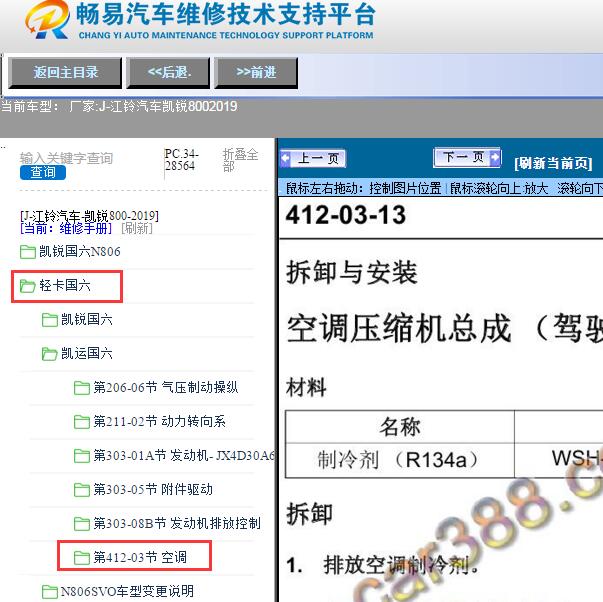Go forward with the >>前进 button
Screen dimensions: 603x602
(x=256, y=73)
